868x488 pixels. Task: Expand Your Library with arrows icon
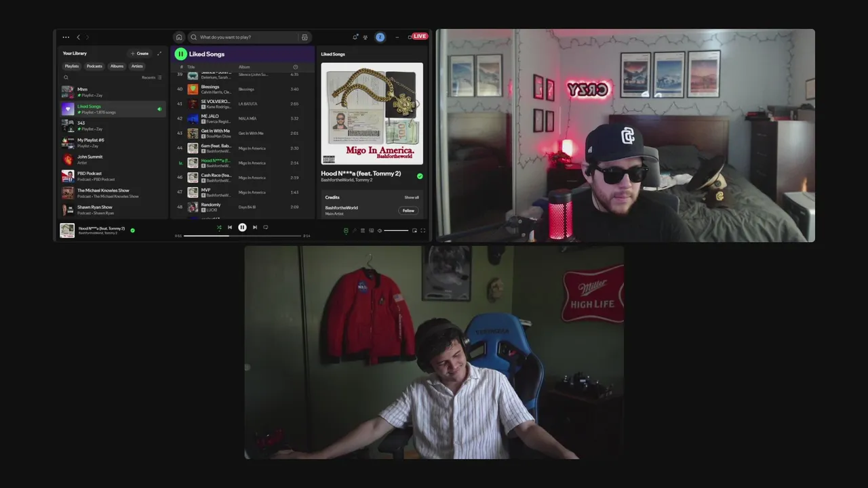159,54
